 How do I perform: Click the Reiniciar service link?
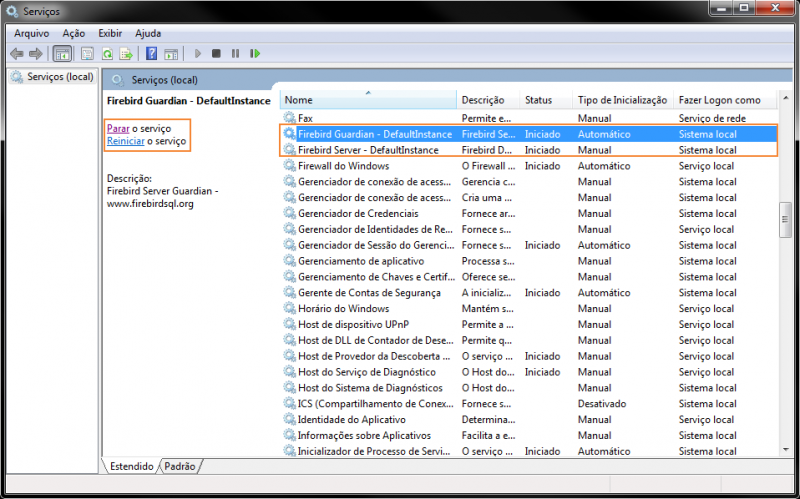click(x=126, y=141)
